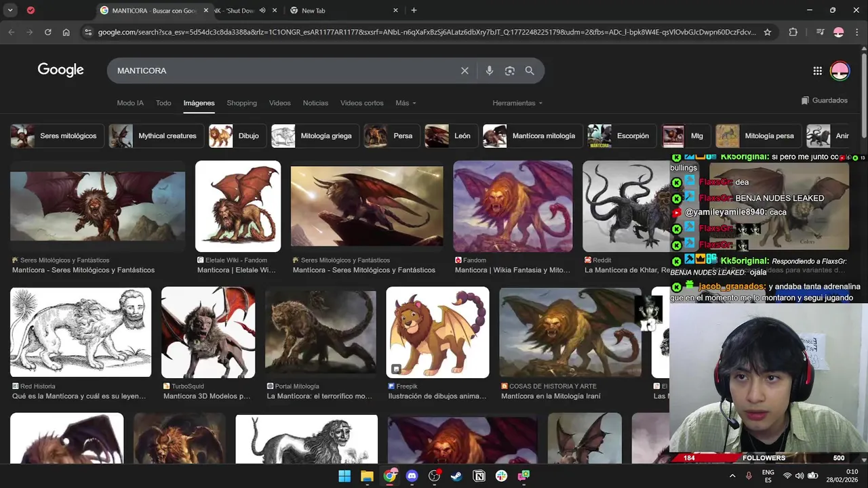Clear the MANTICORA search text
The height and width of the screenshot is (488, 868).
(x=465, y=70)
